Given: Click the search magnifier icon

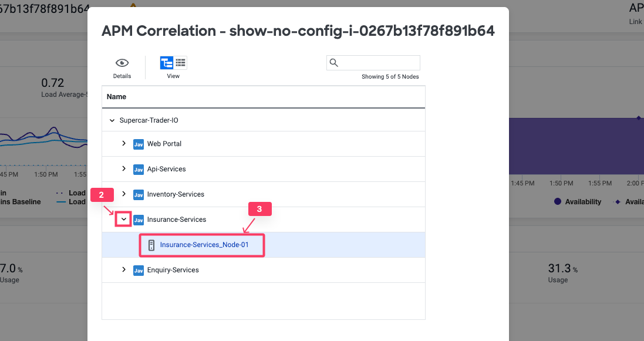Looking at the screenshot, I should pos(334,63).
